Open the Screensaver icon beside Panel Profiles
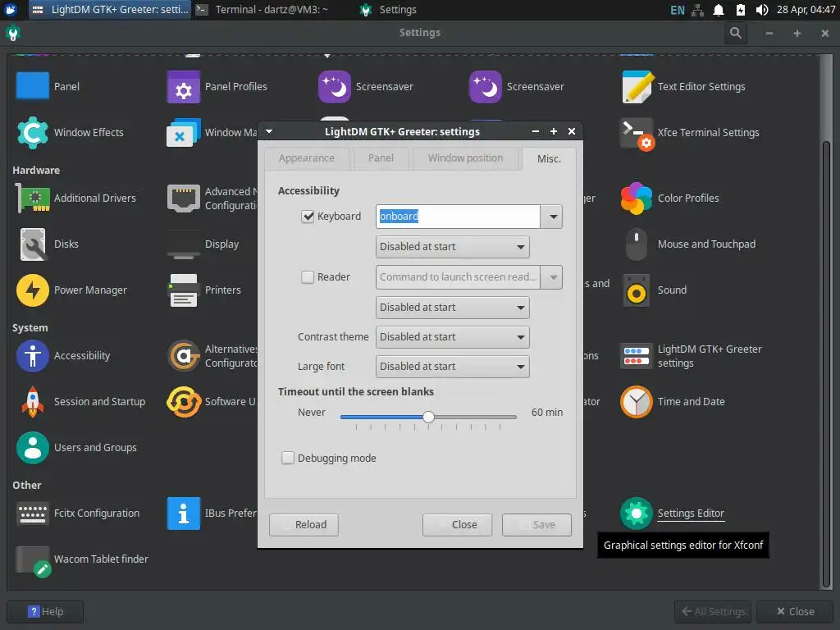840x630 pixels. point(335,86)
